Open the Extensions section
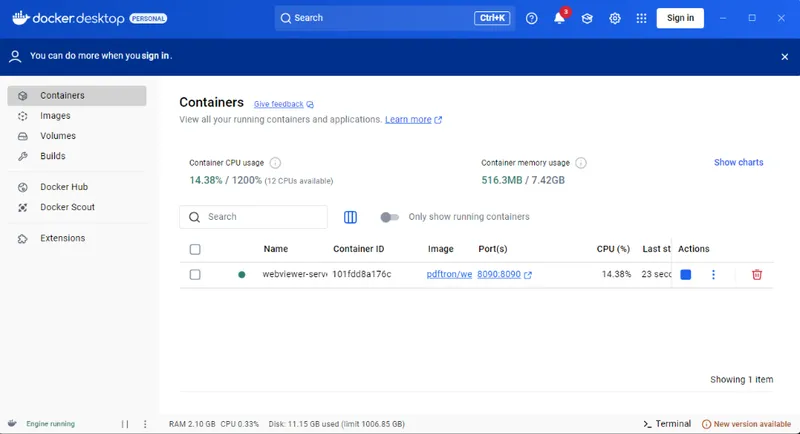Screen dimensions: 800x434 pyautogui.click(x=77, y=238)
